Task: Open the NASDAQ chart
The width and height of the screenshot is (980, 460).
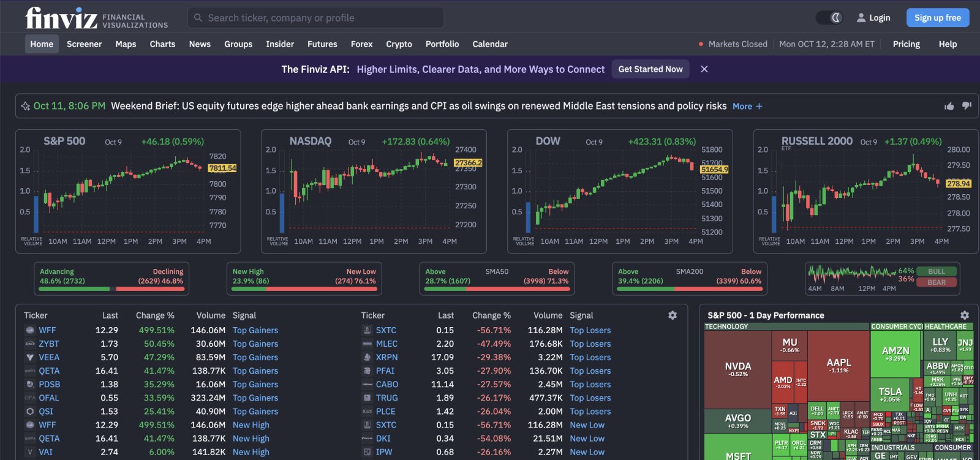Action: (x=374, y=191)
